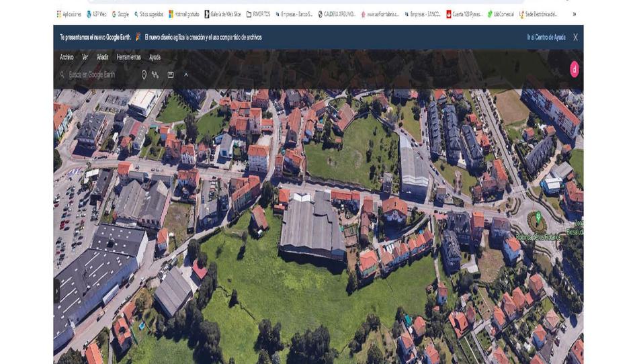Click the measure ruler icon in toolbar
637x364 pixels.
(171, 75)
